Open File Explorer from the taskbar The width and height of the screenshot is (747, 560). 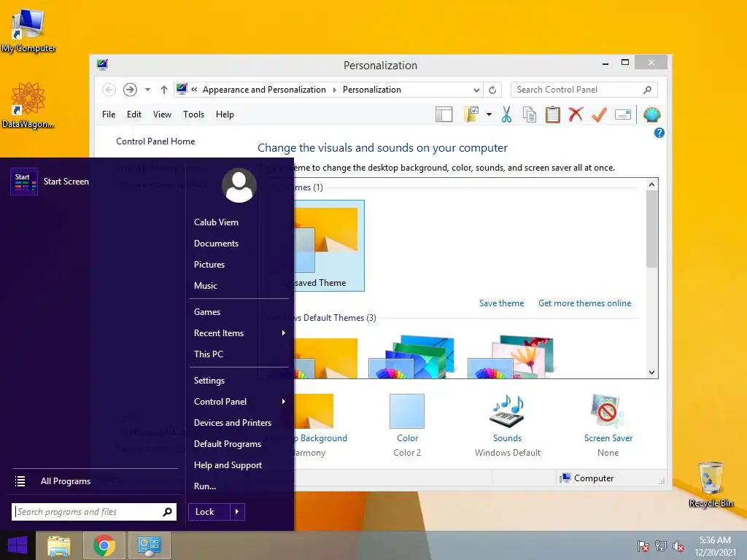[59, 545]
